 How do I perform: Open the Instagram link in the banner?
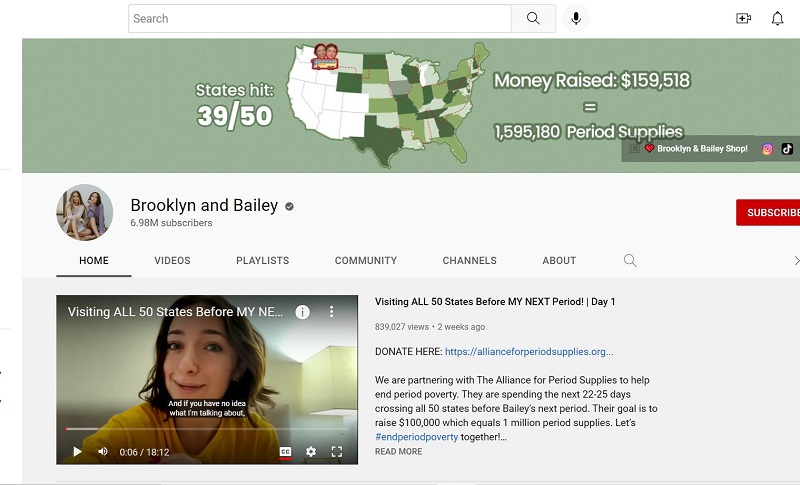tap(767, 149)
